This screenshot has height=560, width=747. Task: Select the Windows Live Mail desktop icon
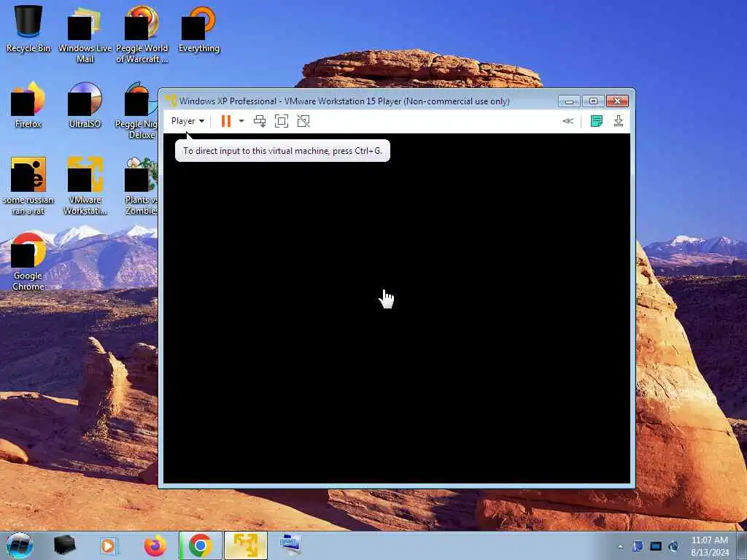click(85, 35)
